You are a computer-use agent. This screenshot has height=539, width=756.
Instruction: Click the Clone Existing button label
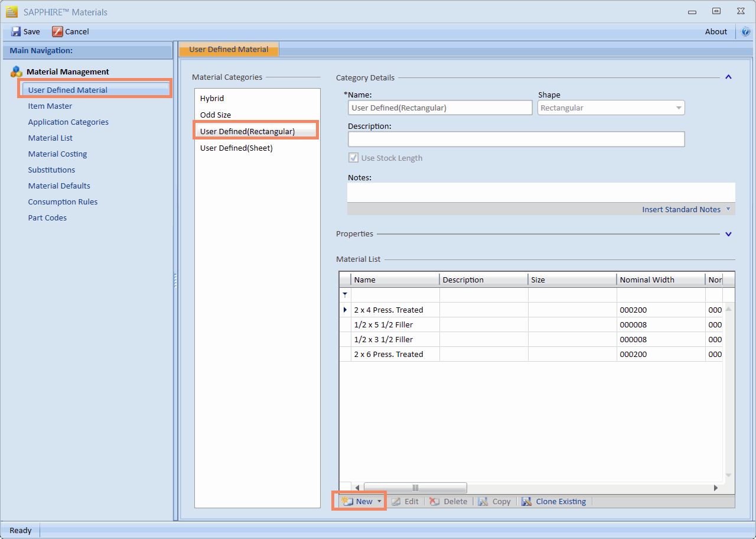561,501
